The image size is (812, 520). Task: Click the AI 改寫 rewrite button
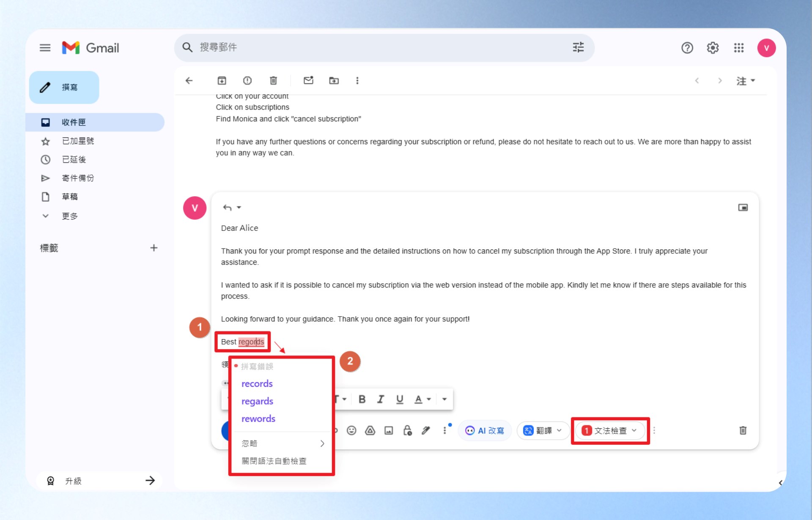point(485,430)
